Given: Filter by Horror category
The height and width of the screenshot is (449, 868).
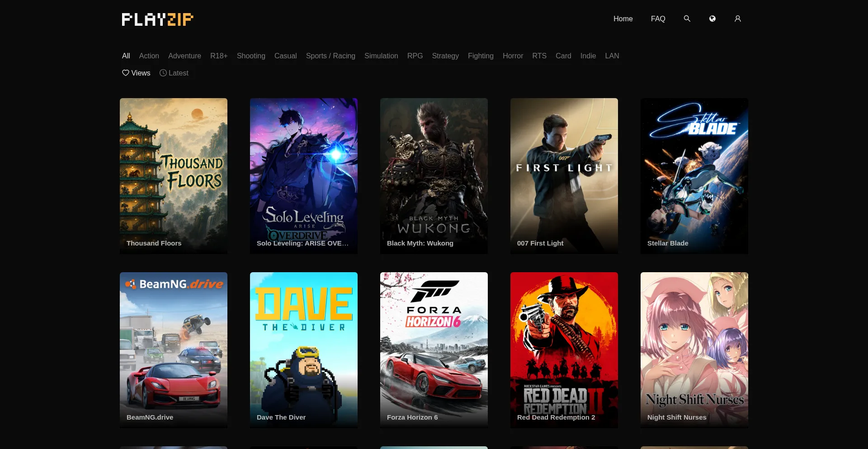Looking at the screenshot, I should pos(513,56).
